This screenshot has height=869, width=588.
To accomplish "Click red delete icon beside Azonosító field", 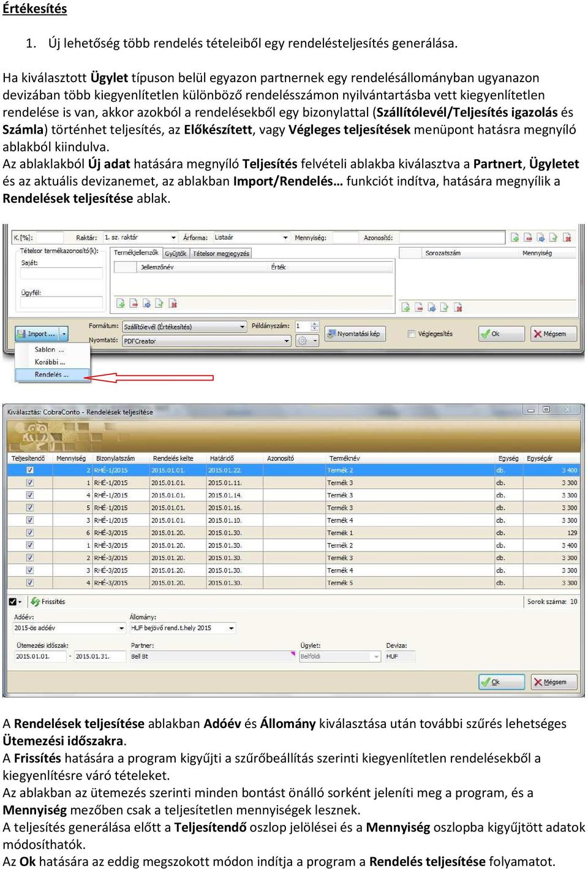I will (x=528, y=237).
